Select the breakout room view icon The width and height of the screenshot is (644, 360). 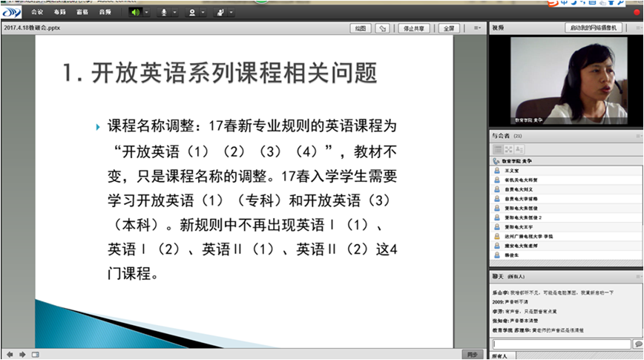(508, 149)
